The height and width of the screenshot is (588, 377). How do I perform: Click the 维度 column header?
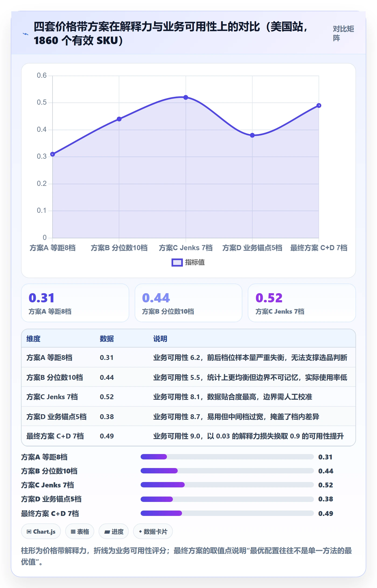coord(33,339)
